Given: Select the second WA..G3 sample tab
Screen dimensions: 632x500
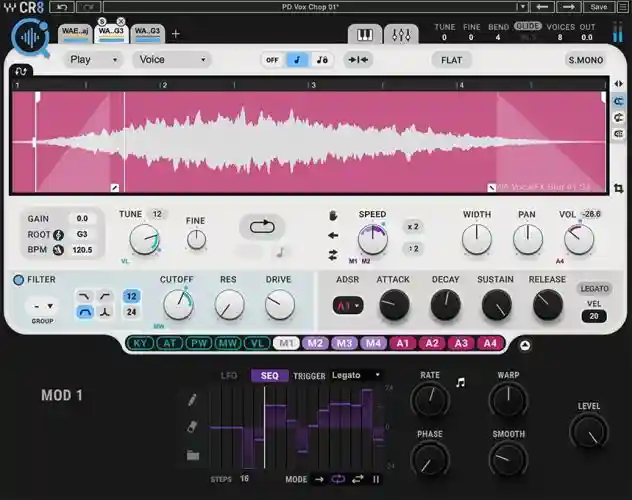Looking at the screenshot, I should (x=148, y=33).
